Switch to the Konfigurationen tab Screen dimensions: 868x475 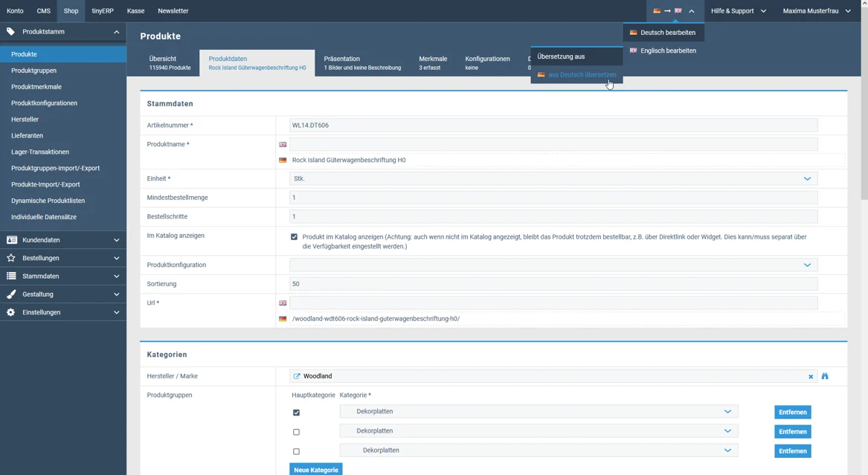pos(488,62)
